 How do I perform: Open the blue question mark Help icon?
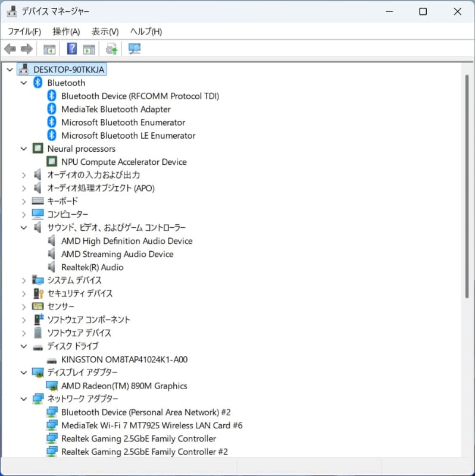(x=72, y=49)
